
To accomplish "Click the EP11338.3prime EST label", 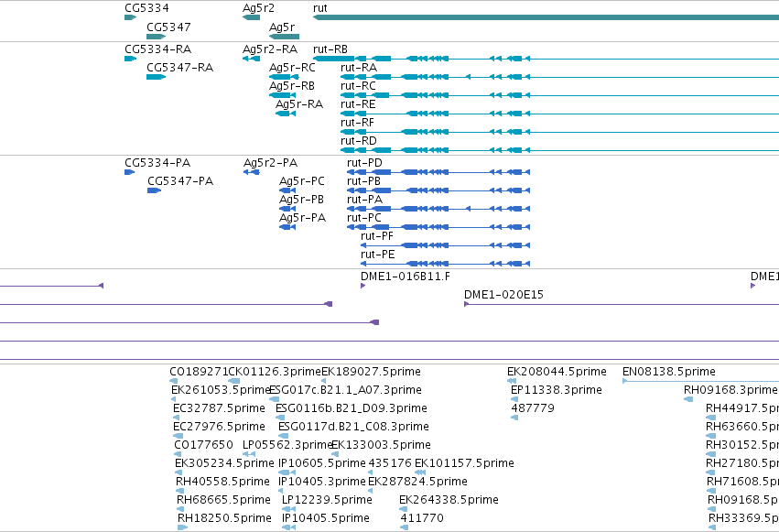I will pos(557,390).
